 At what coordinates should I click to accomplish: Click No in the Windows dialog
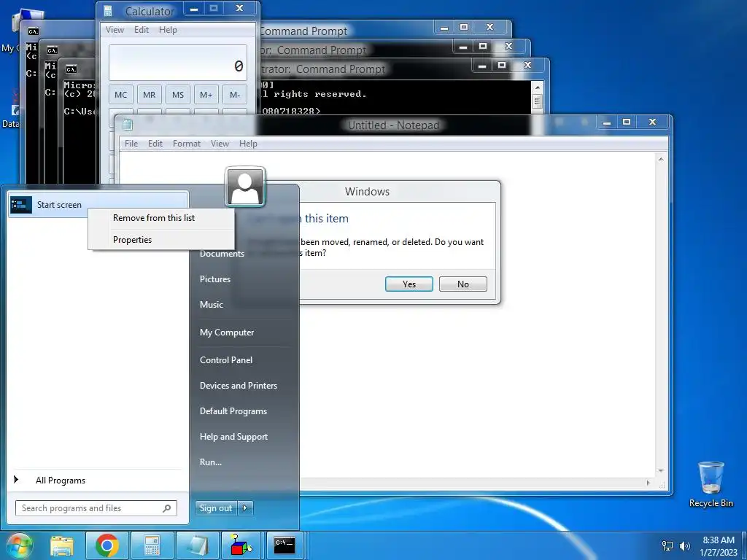tap(463, 284)
